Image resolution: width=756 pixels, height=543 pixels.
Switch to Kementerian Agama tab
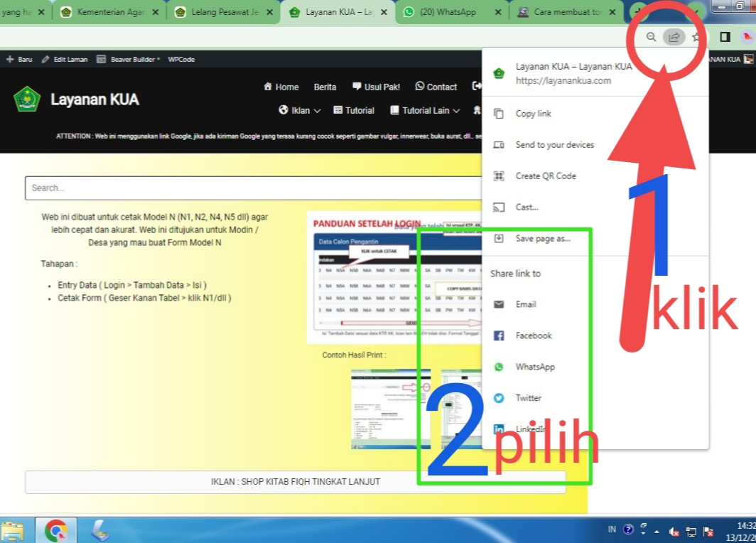click(110, 12)
